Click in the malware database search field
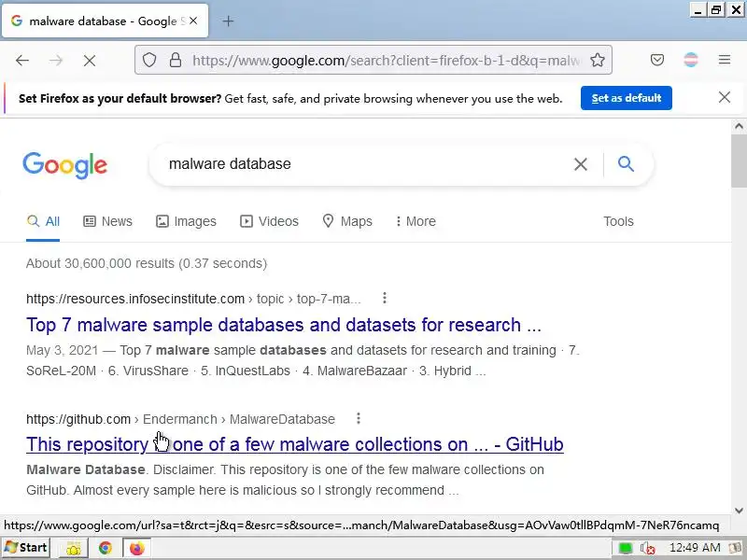This screenshot has width=747, height=560. [x=367, y=164]
